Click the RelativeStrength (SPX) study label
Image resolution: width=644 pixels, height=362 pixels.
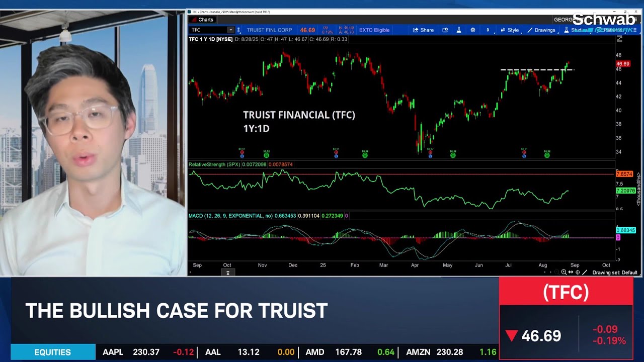coord(214,164)
